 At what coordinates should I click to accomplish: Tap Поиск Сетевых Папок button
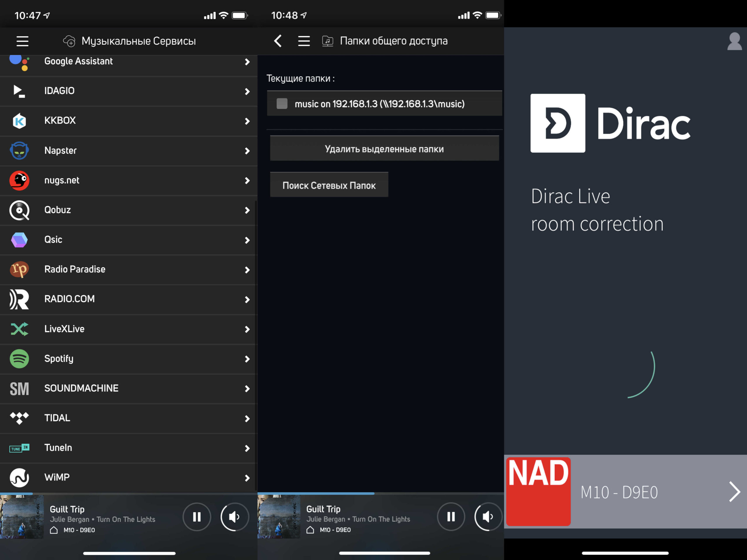click(x=329, y=185)
